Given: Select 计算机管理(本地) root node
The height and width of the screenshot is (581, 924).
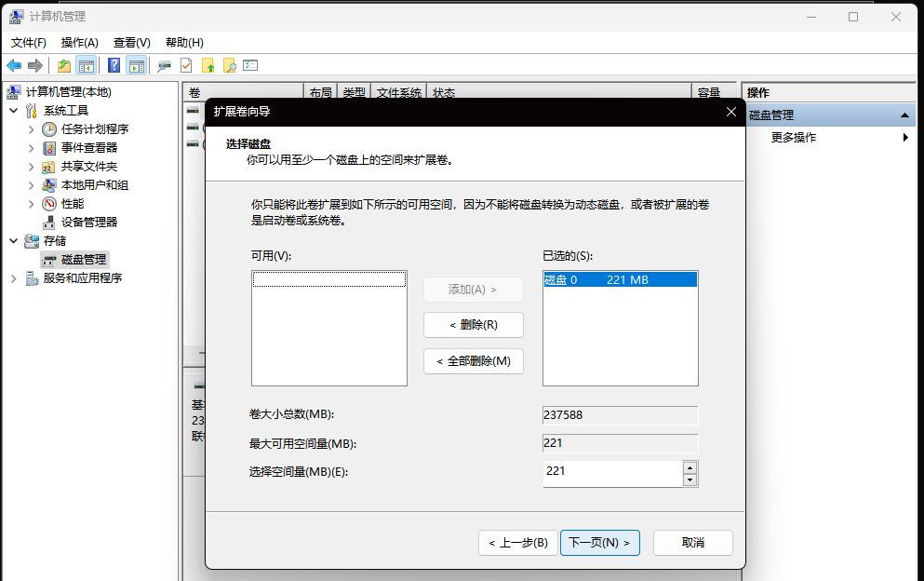Looking at the screenshot, I should [x=68, y=92].
